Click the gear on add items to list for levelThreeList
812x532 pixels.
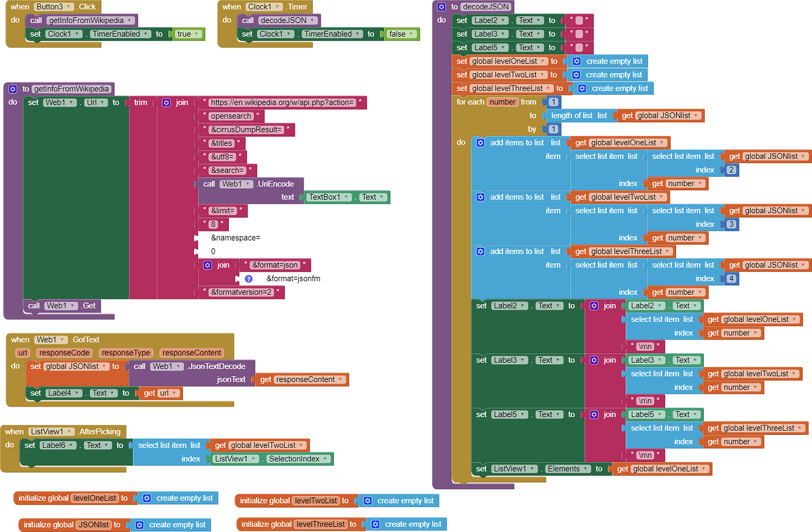click(x=481, y=251)
